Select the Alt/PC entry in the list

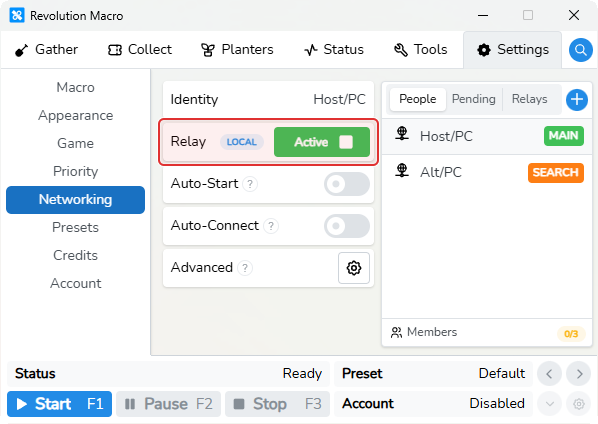487,172
